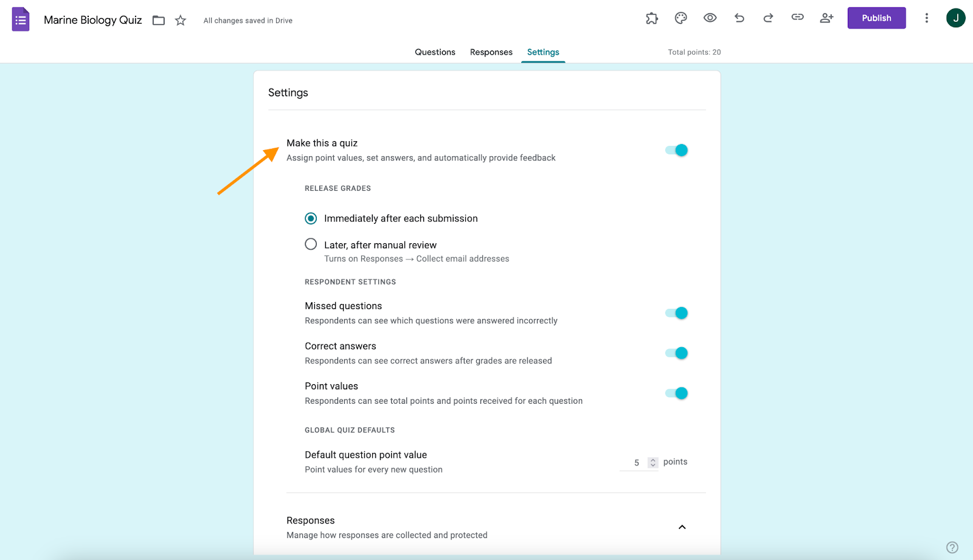This screenshot has width=973, height=560.
Task: Star the Marine Biology Quiz form
Action: 181,21
